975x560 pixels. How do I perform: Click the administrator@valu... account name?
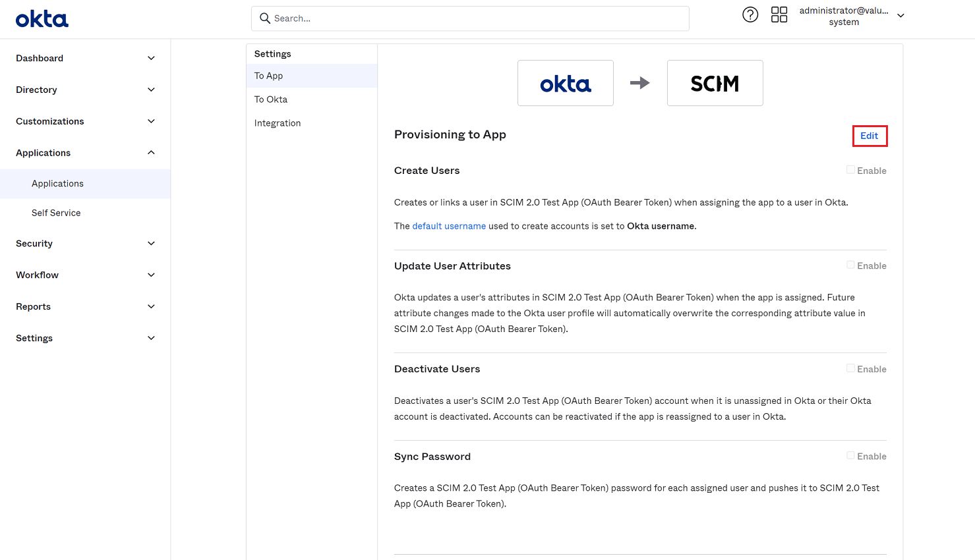pyautogui.click(x=844, y=11)
